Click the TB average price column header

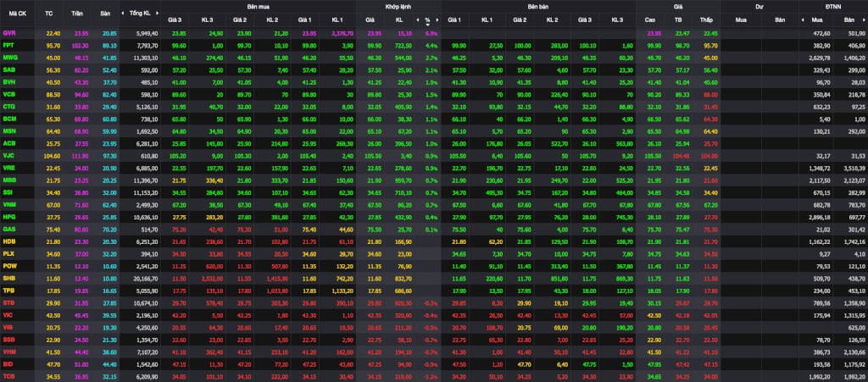pyautogui.click(x=678, y=19)
